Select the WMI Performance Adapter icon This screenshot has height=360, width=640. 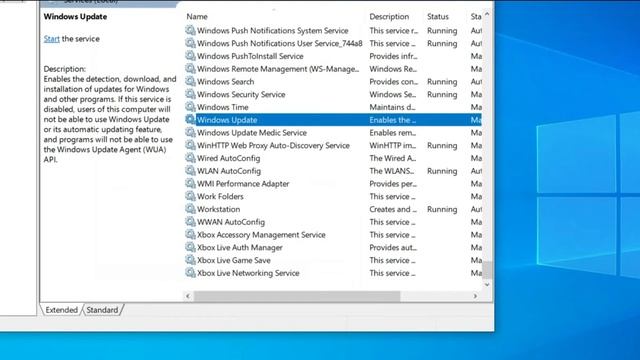click(x=190, y=183)
